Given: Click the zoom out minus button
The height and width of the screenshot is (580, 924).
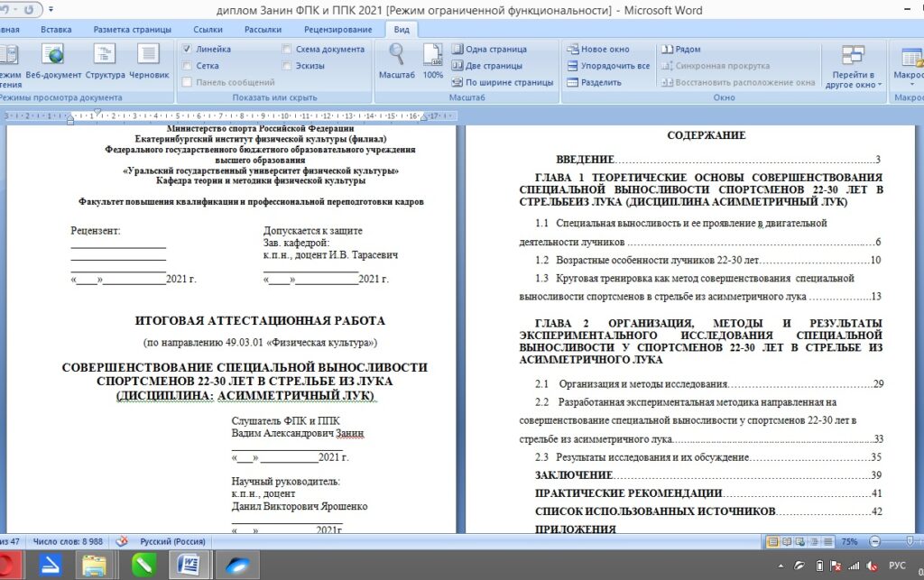Looking at the screenshot, I should pos(876,541).
